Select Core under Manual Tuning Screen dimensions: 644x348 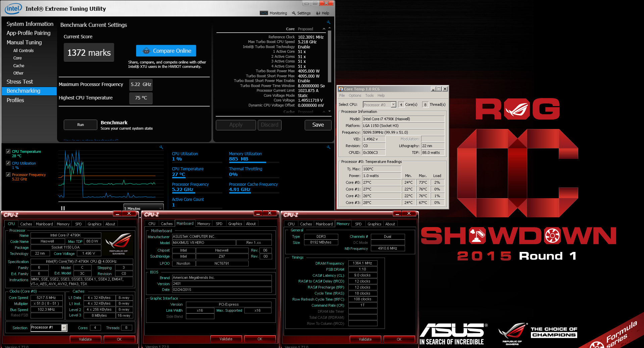tap(17, 58)
